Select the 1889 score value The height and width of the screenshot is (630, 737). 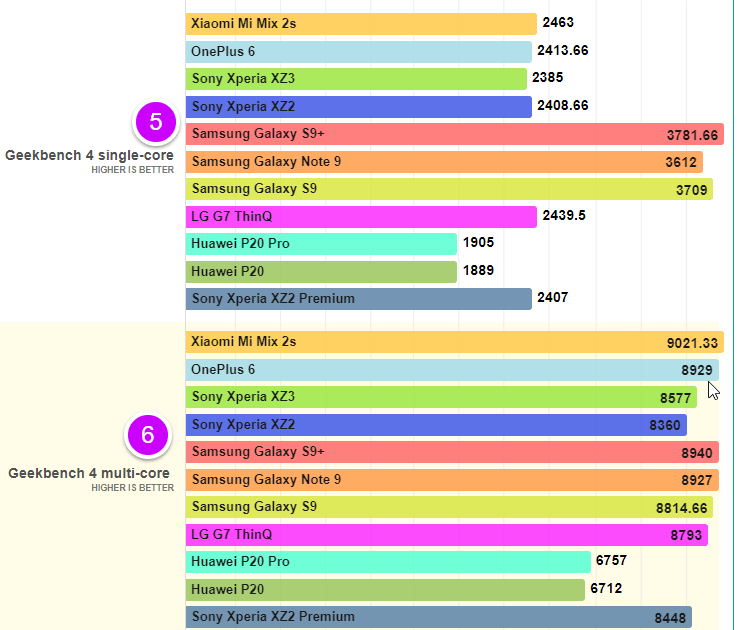tap(478, 270)
